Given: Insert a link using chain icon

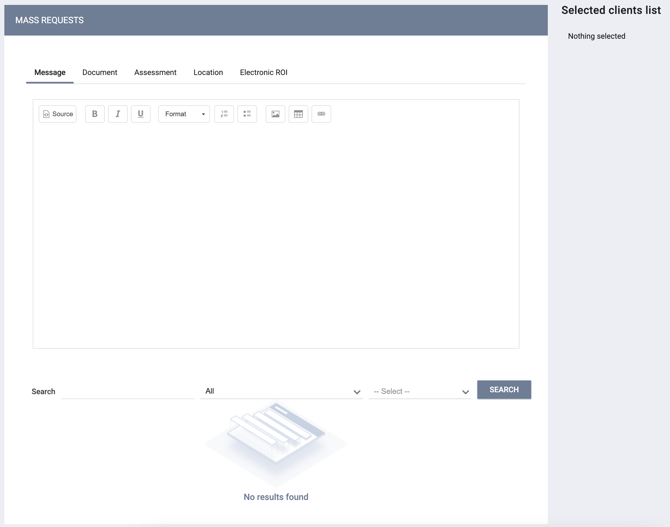Looking at the screenshot, I should point(321,114).
